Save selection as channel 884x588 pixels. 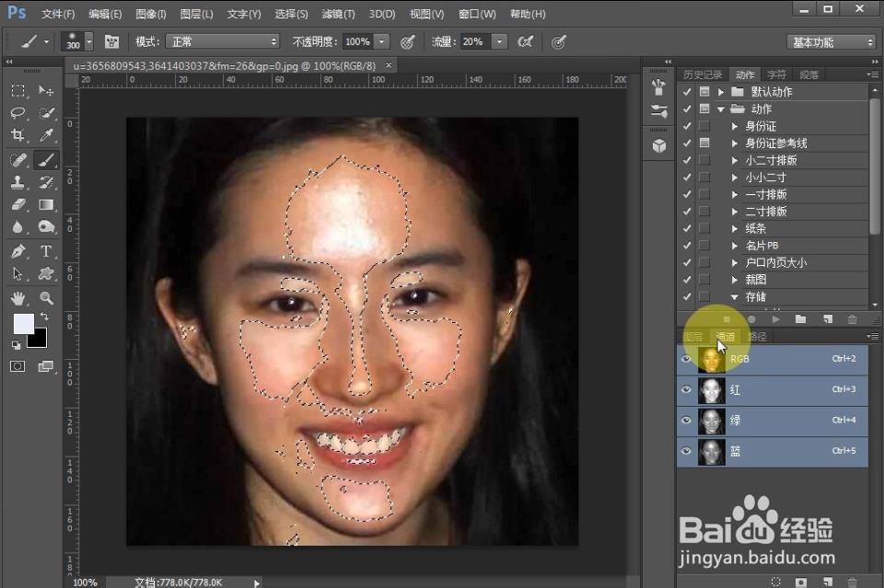[x=801, y=582]
